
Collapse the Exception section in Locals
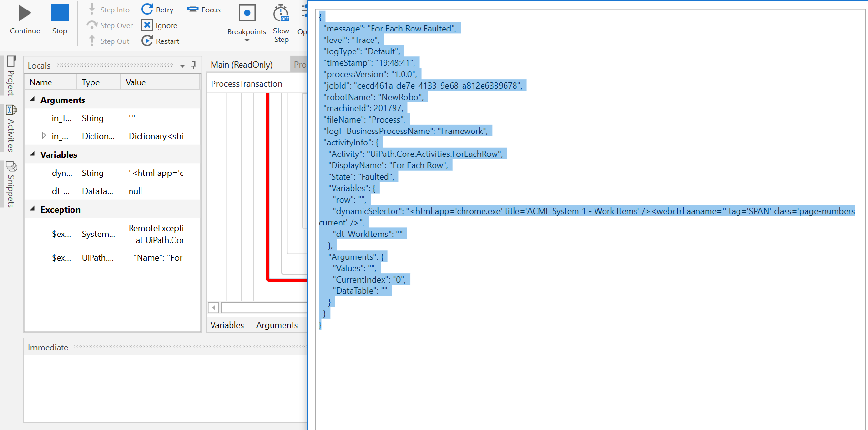point(32,209)
